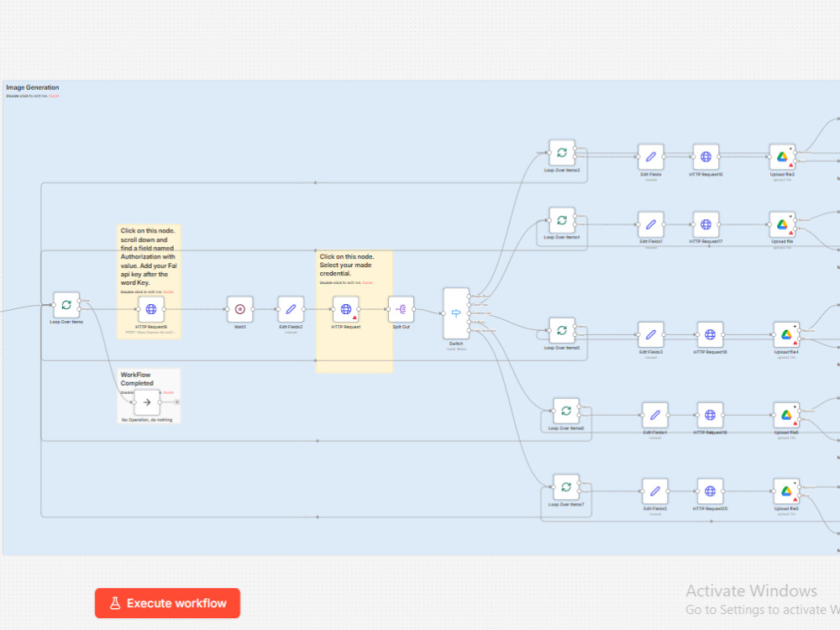Screen dimensions: 840x630
Task: Open the HTTP Request20 node
Action: [711, 491]
